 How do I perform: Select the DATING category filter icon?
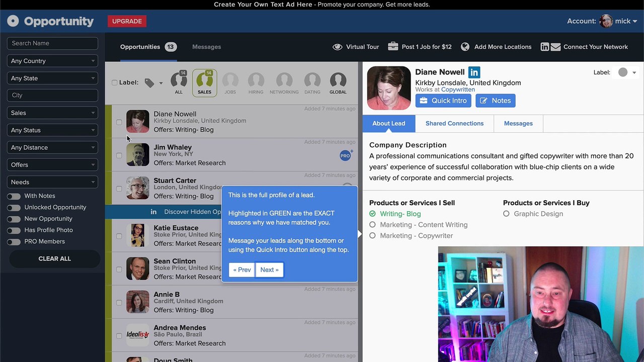pos(312,83)
